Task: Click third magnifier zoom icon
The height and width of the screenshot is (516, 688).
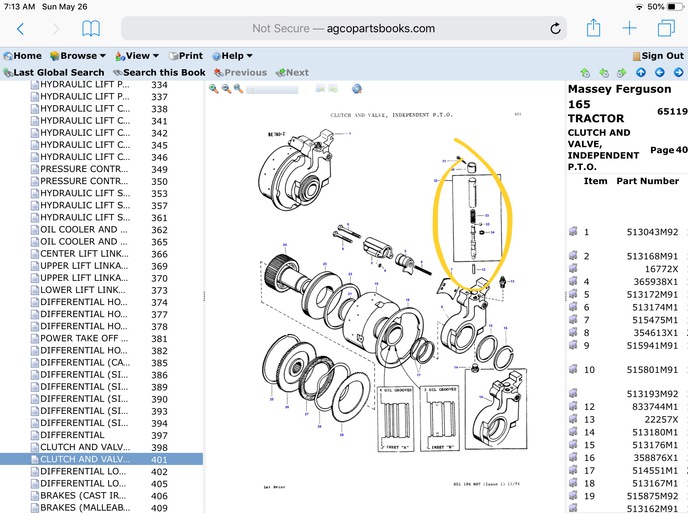Action: 238,89
